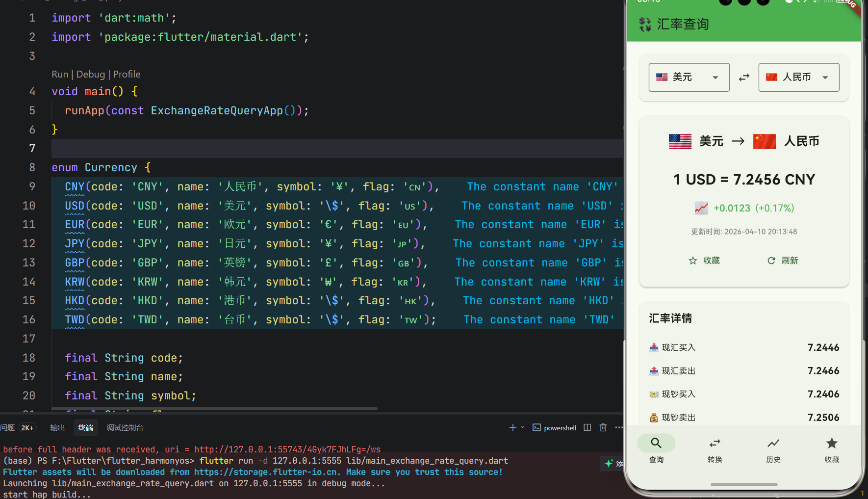The image size is (868, 499).
Task: Click the 现汇买入 row icon
Action: (654, 347)
